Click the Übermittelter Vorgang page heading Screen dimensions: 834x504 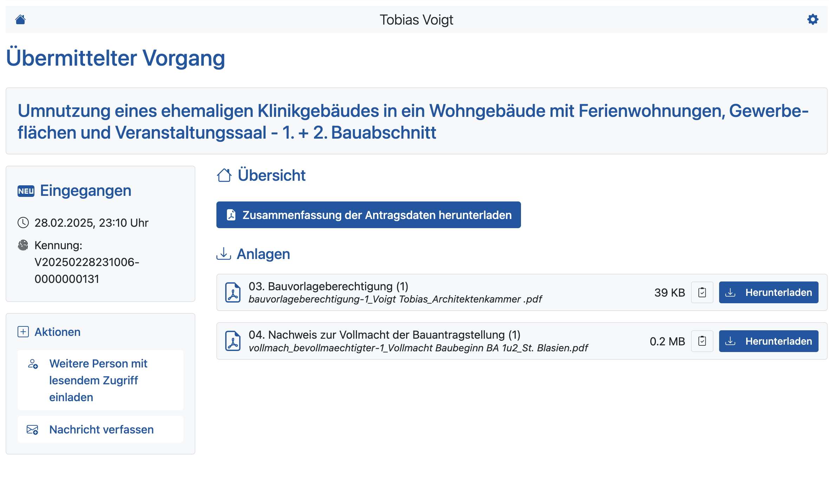(x=116, y=58)
